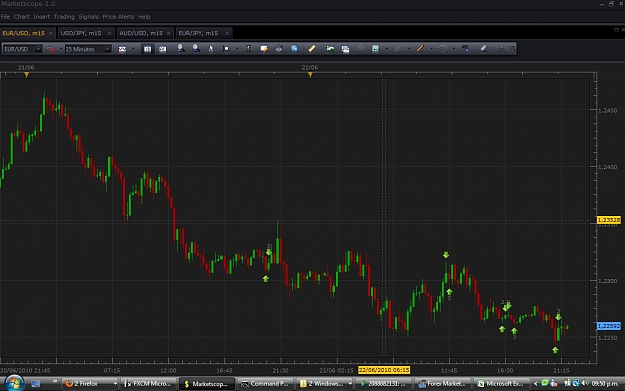Click the 22/06 yellow date marker
The image size is (625, 391).
tap(310, 75)
